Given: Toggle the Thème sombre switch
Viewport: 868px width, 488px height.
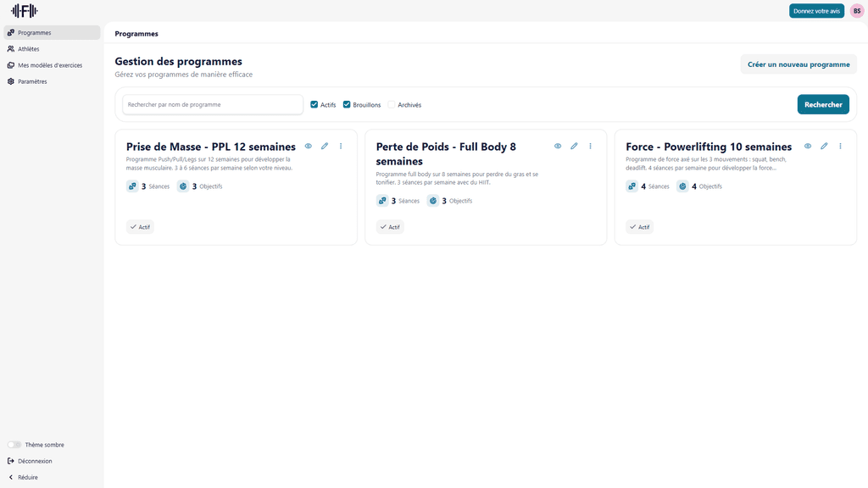Looking at the screenshot, I should point(14,445).
